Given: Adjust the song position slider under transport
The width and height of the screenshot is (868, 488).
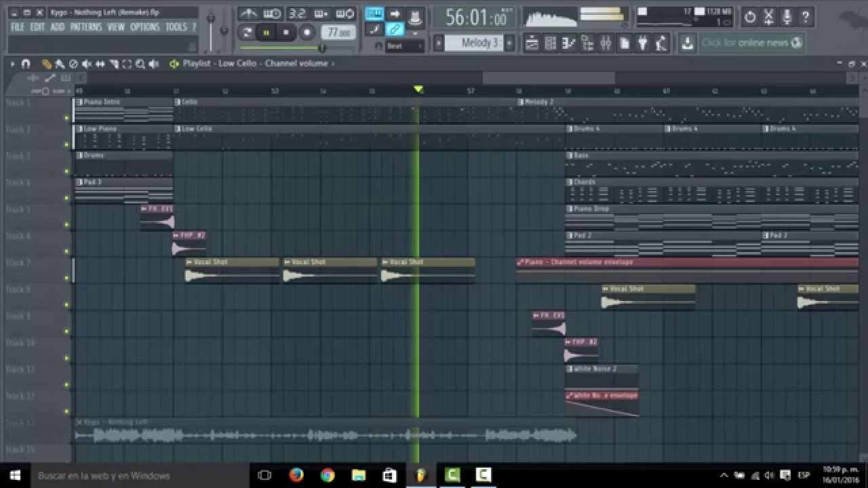Looking at the screenshot, I should tap(297, 47).
